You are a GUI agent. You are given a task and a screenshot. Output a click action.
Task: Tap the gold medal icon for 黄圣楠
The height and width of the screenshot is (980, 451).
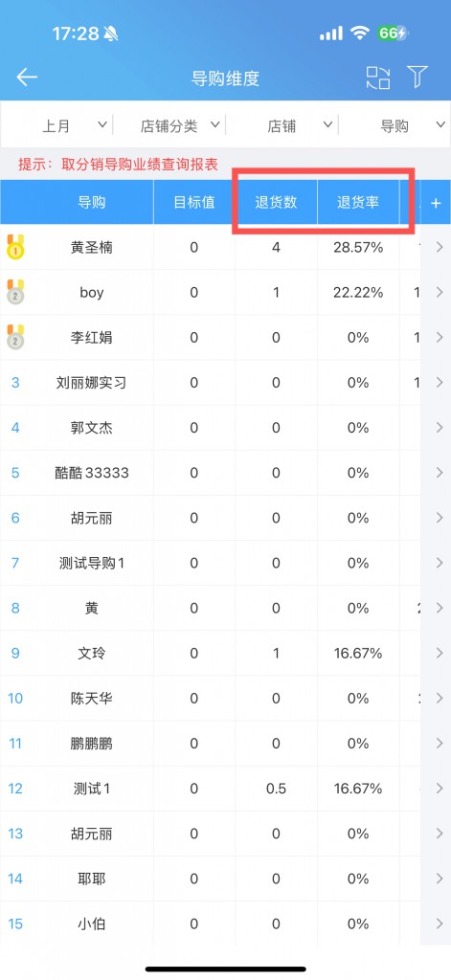15,248
